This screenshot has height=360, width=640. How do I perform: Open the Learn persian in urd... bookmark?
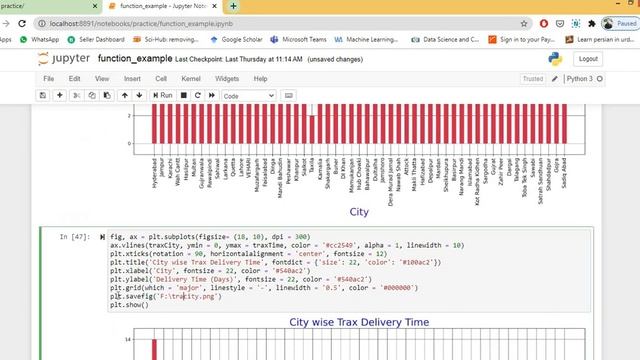point(600,40)
